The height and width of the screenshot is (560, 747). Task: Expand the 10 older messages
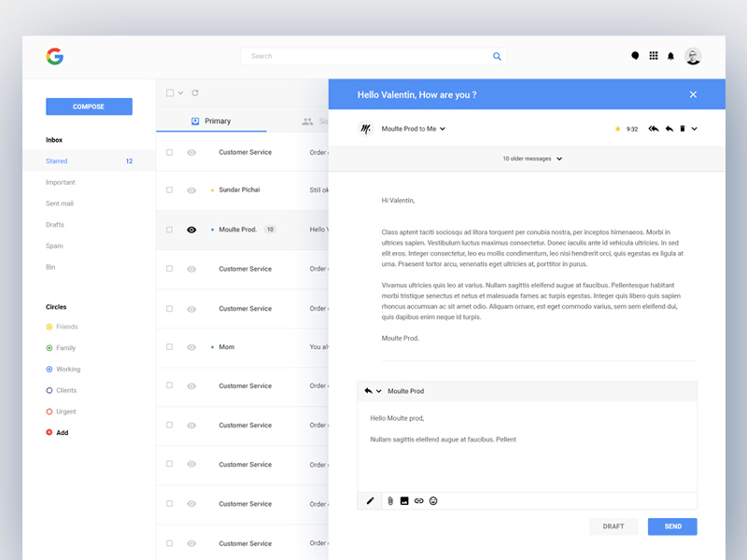532,159
